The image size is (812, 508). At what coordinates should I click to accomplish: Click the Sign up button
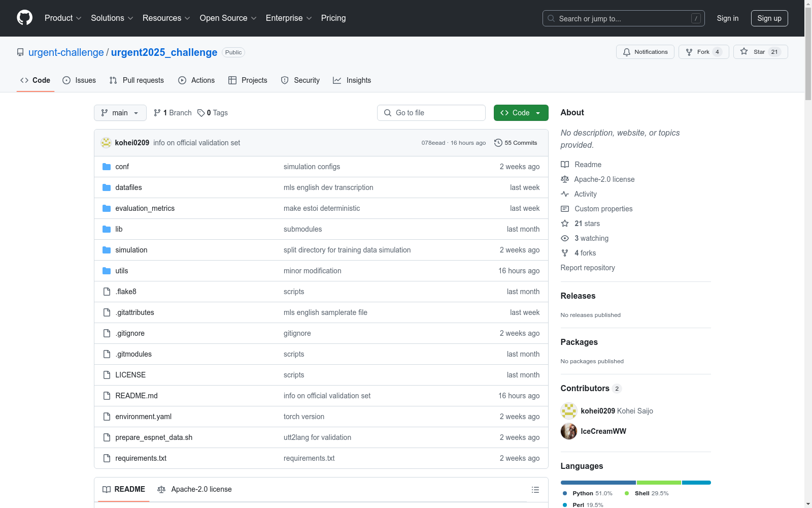pyautogui.click(x=769, y=18)
